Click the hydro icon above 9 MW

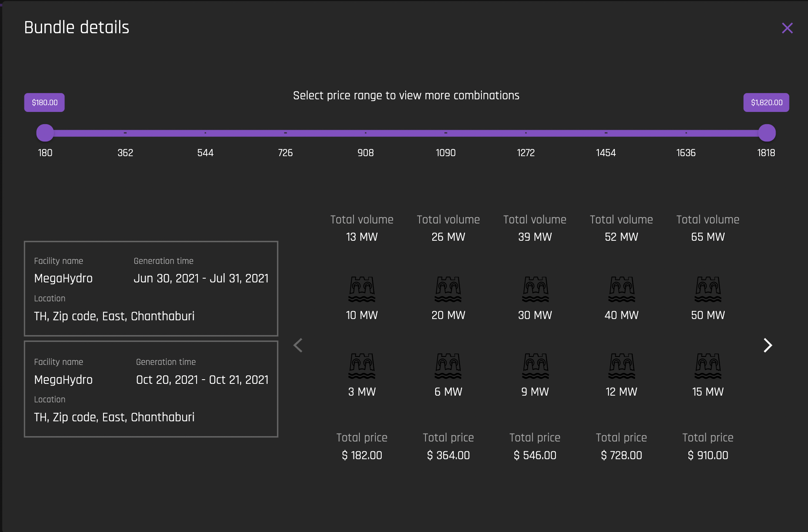pyautogui.click(x=535, y=366)
